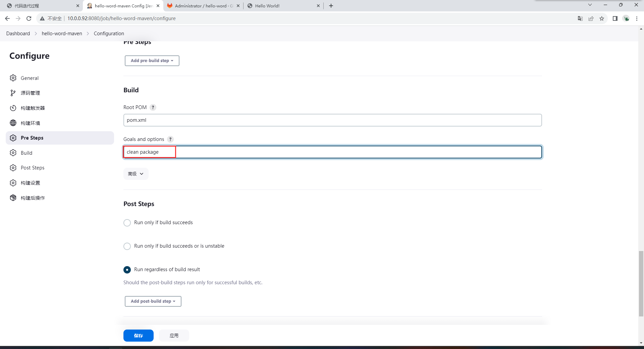Click the share page icon
This screenshot has height=349, width=644.
(591, 18)
